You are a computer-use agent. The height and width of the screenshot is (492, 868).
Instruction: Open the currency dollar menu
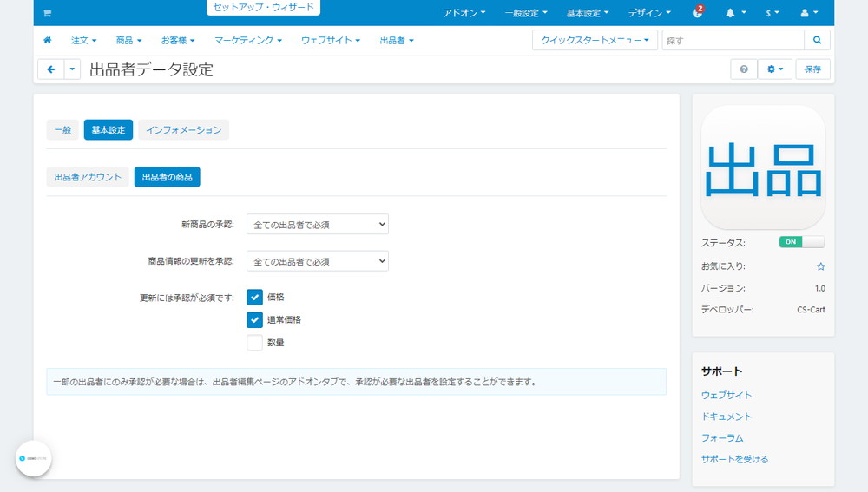click(773, 13)
